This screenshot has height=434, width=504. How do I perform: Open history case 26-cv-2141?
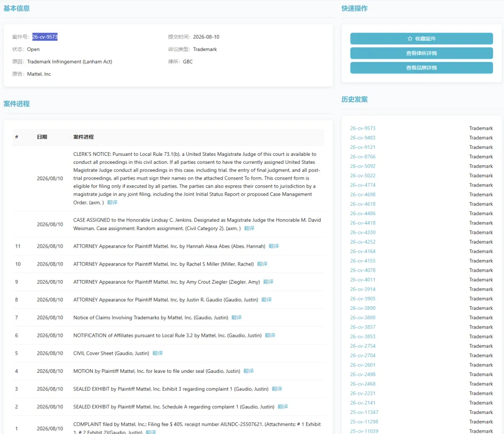363,403
